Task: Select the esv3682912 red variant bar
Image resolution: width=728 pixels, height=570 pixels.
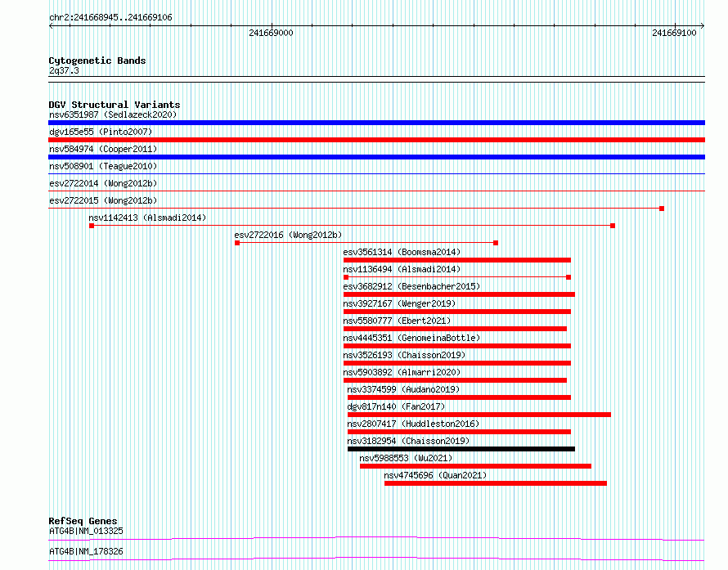Action: (459, 294)
